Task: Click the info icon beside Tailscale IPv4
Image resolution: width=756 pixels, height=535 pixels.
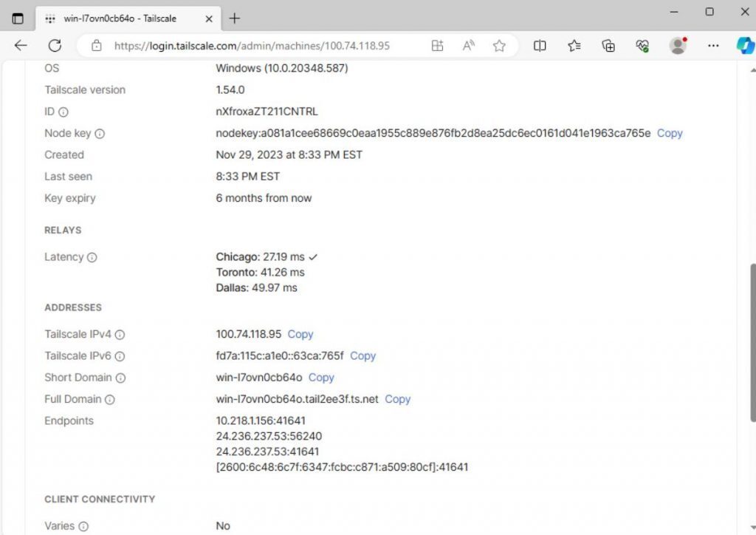Action: (120, 335)
